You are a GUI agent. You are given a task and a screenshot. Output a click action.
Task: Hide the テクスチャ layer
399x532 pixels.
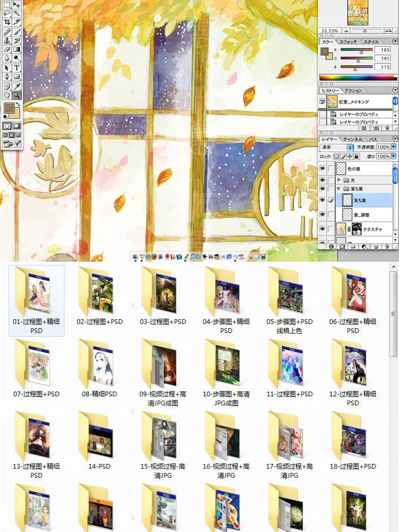[x=322, y=229]
